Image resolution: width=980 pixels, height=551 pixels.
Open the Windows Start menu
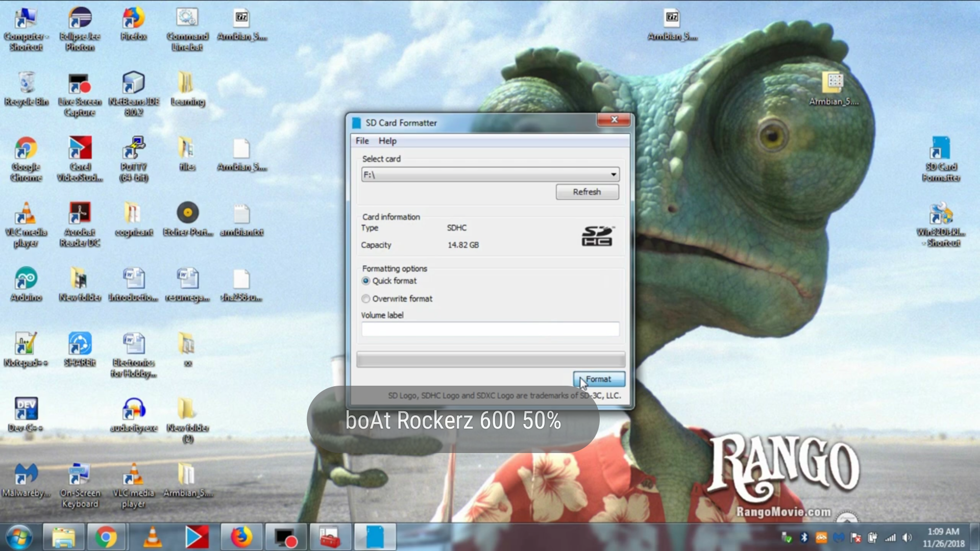(x=19, y=537)
